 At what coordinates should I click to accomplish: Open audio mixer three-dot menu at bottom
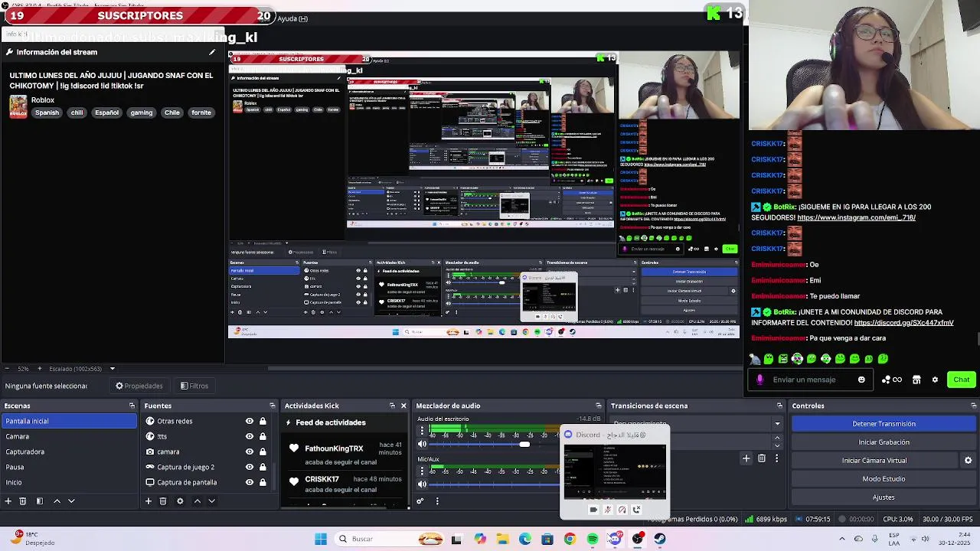coord(437,501)
